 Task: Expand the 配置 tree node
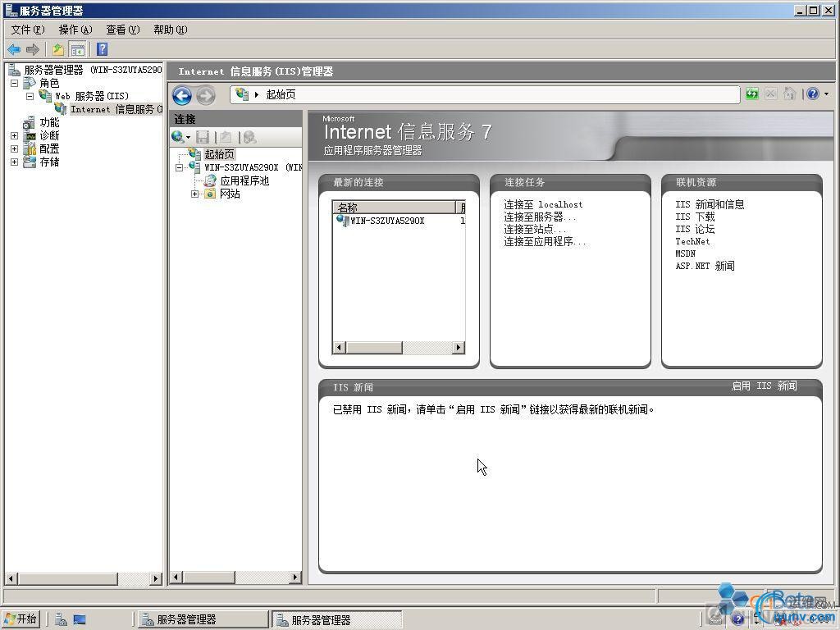(15, 149)
